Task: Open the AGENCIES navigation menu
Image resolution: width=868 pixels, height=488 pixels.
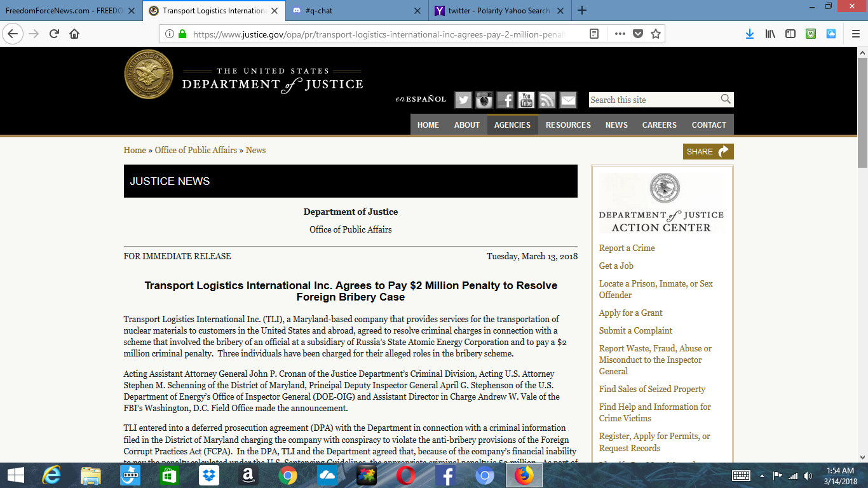Action: [512, 125]
